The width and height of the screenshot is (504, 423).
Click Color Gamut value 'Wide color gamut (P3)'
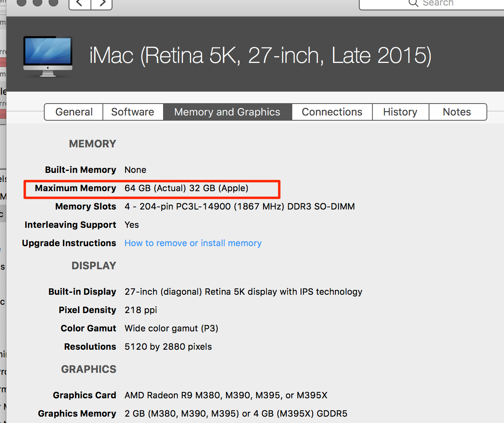[171, 328]
